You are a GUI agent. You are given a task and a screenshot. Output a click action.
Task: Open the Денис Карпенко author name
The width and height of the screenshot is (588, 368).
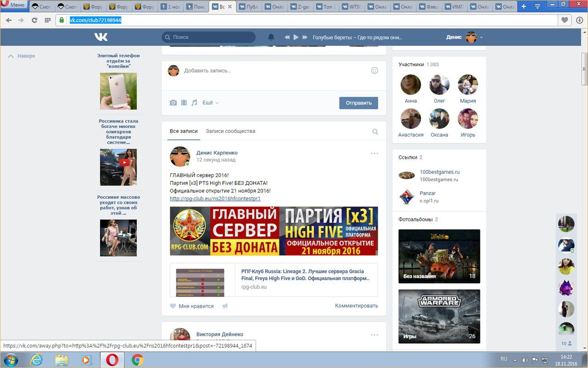point(217,153)
